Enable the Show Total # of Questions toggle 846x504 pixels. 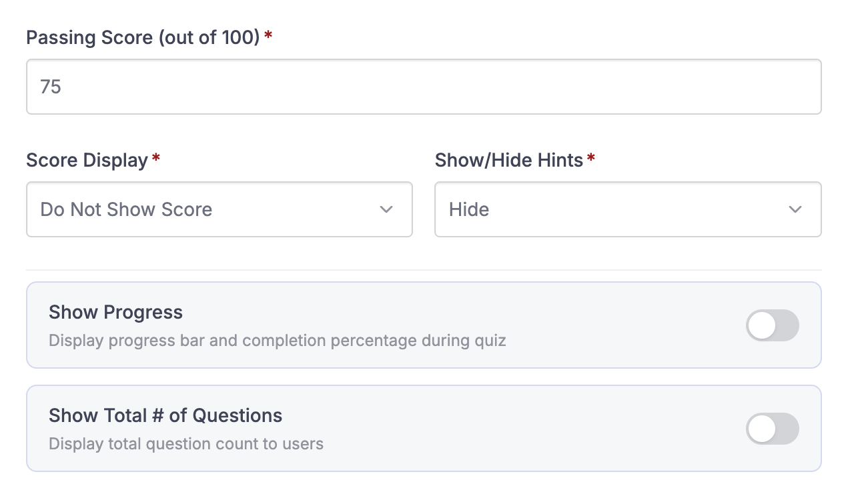click(x=773, y=429)
